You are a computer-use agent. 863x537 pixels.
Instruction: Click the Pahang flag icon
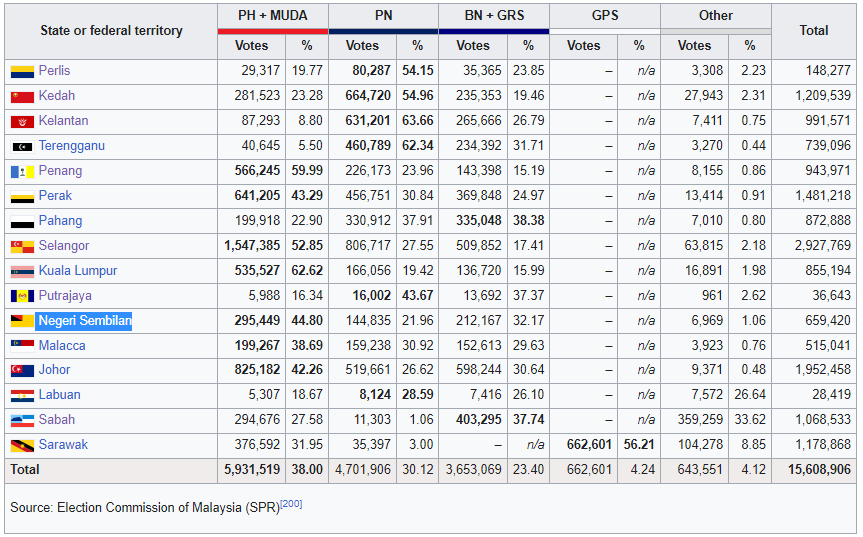pos(22,222)
